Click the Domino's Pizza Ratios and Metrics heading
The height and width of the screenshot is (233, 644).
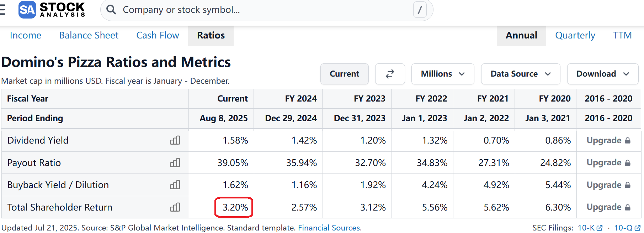tap(116, 62)
